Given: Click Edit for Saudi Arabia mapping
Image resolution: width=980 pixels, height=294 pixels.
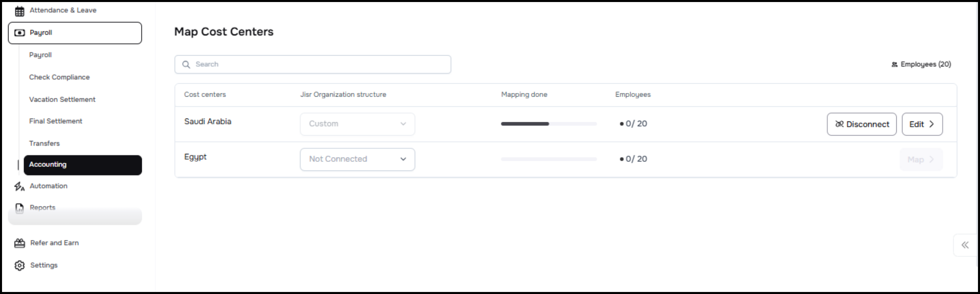Looking at the screenshot, I should pos(922,124).
